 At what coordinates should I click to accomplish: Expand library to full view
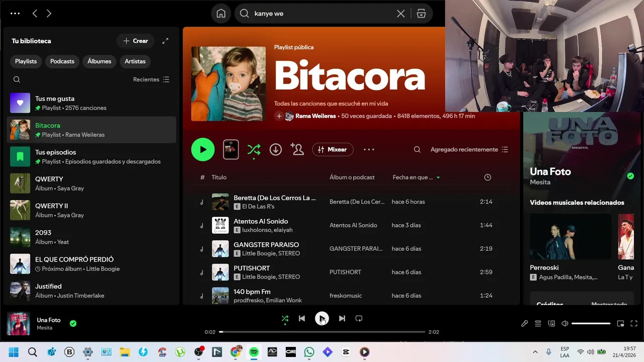coord(165,41)
